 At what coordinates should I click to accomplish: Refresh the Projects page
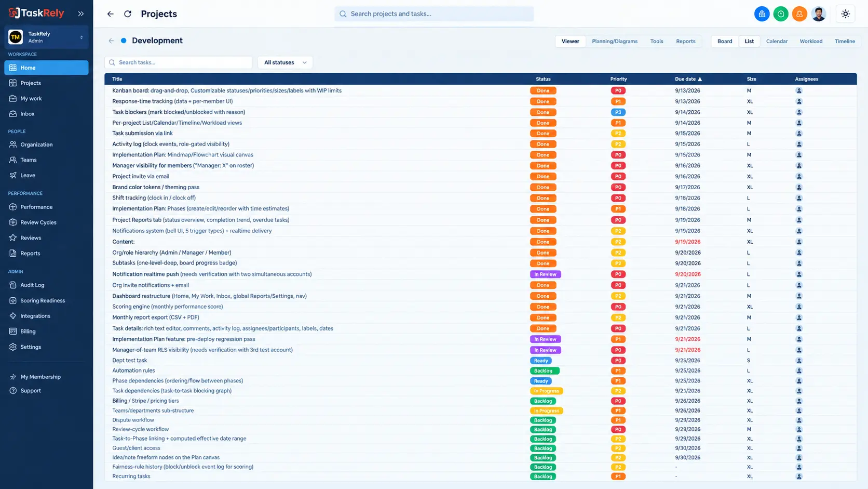coord(128,14)
